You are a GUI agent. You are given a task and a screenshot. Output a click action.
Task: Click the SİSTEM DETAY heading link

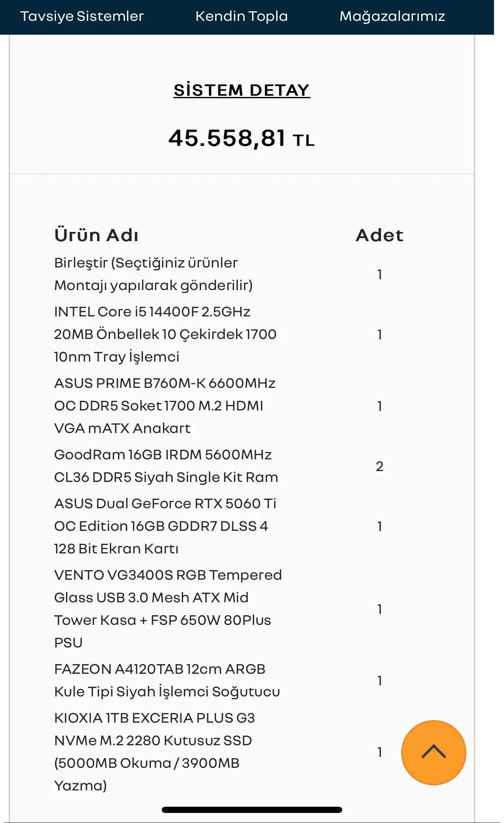coord(242,90)
